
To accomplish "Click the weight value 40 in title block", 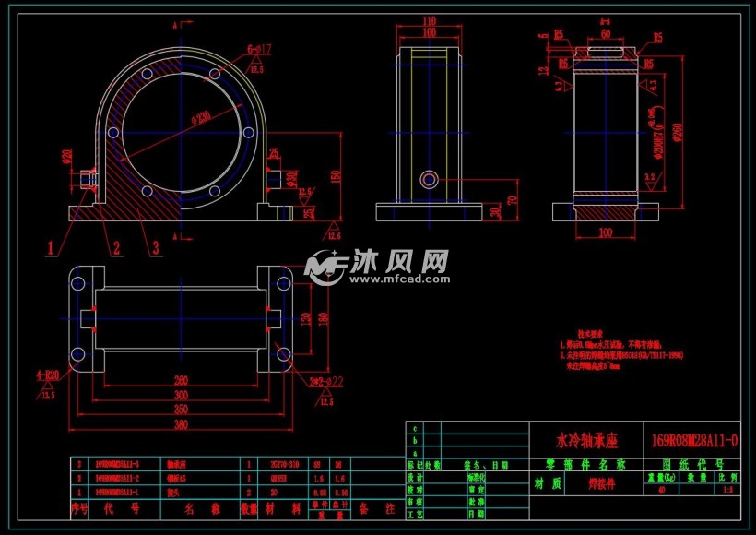I will [662, 488].
